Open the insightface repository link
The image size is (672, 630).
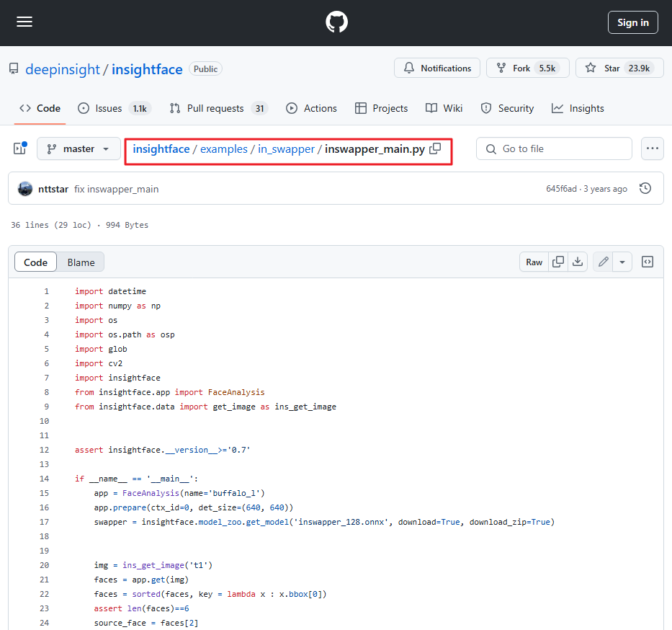pyautogui.click(x=147, y=69)
